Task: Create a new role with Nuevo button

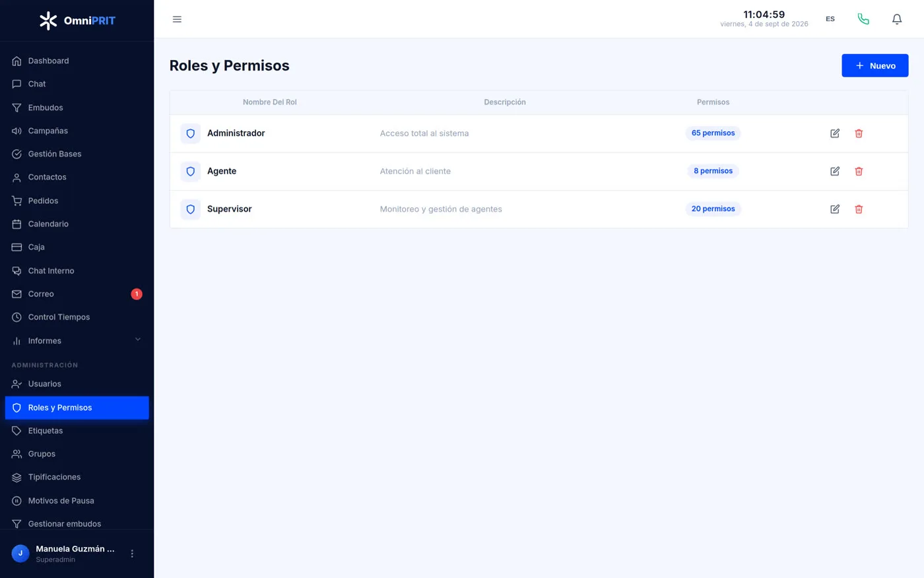Action: [x=874, y=65]
